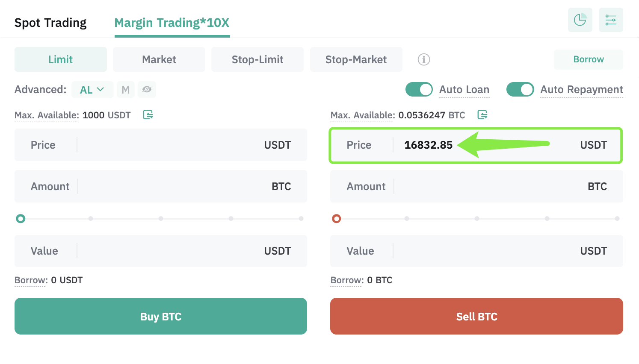Screen dimensions: 639x364
Task: Choose the Stop-Limit order type
Action: 257,59
